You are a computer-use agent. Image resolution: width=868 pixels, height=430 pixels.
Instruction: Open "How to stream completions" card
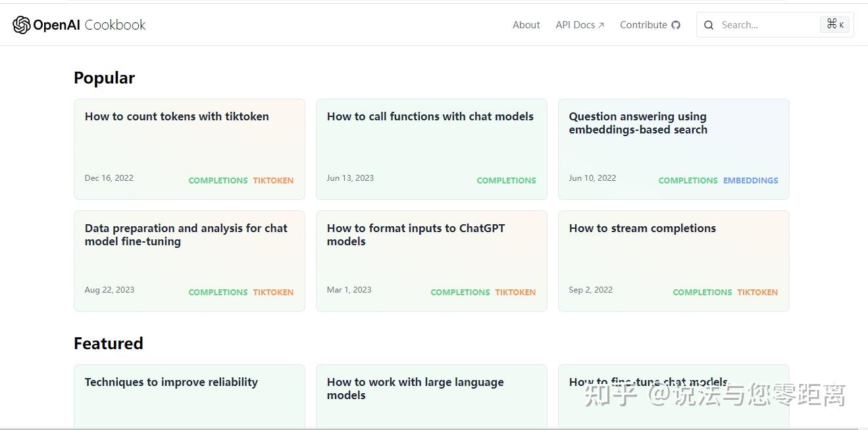(642, 229)
